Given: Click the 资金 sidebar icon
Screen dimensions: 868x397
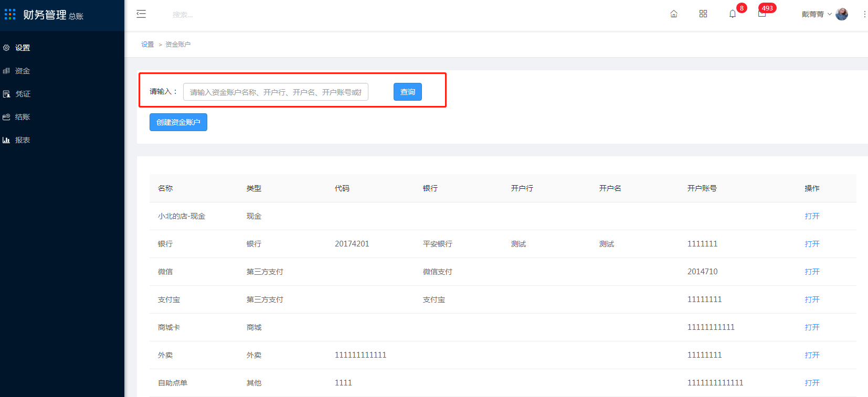Looking at the screenshot, I should click(x=6, y=71).
